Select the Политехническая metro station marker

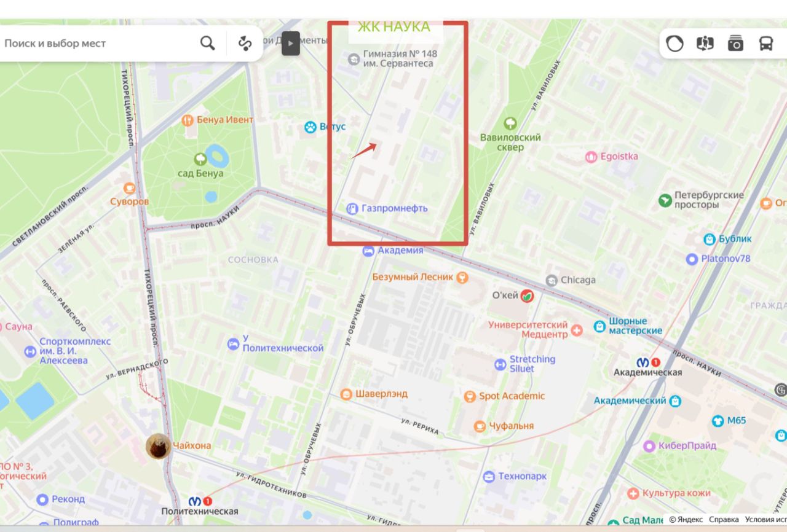point(200,501)
